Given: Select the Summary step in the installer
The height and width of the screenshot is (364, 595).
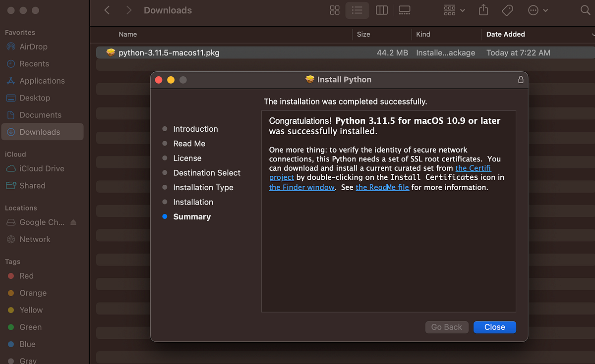Looking at the screenshot, I should point(192,216).
